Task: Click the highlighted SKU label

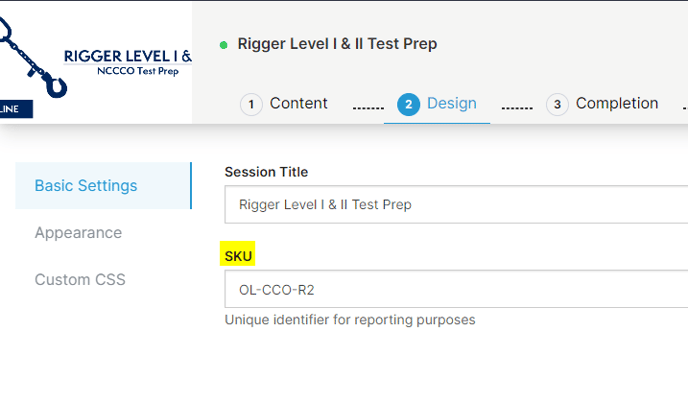Action: (239, 256)
